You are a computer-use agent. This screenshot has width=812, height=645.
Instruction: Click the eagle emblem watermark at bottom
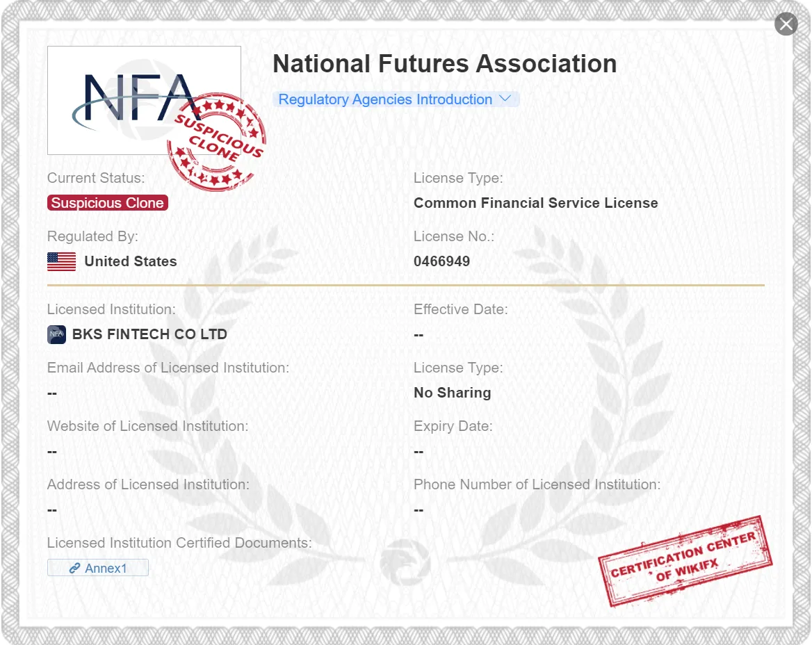tap(405, 562)
